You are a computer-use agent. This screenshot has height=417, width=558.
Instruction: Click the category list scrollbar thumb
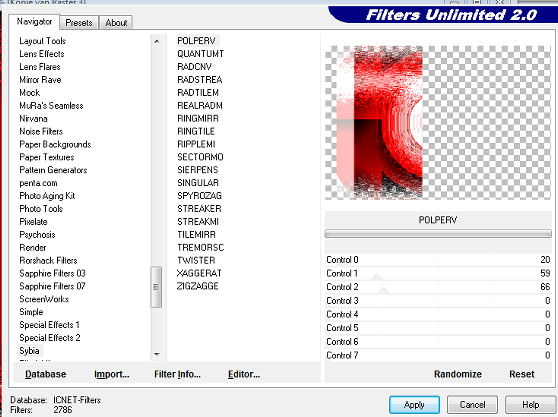(156, 287)
